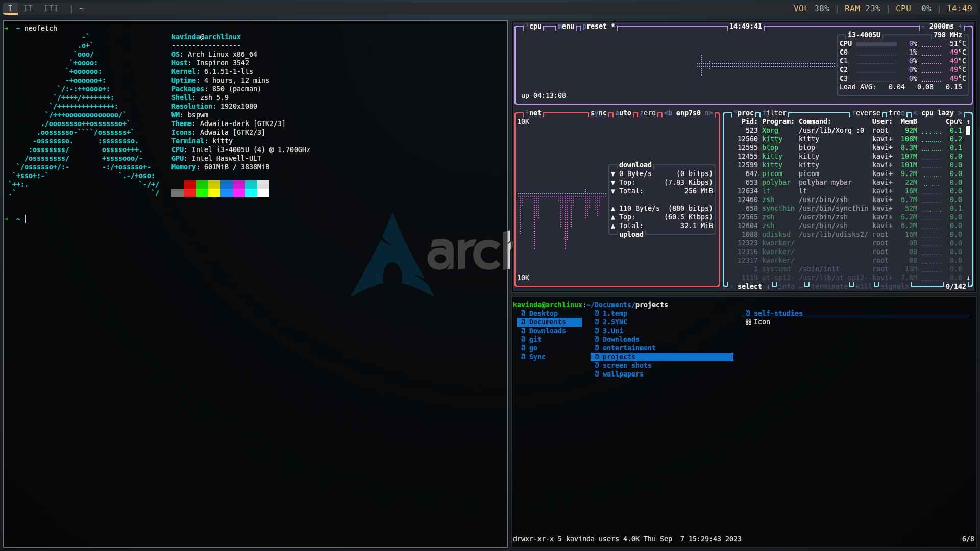
Task: Click the RAM 23% module
Action: tap(862, 9)
